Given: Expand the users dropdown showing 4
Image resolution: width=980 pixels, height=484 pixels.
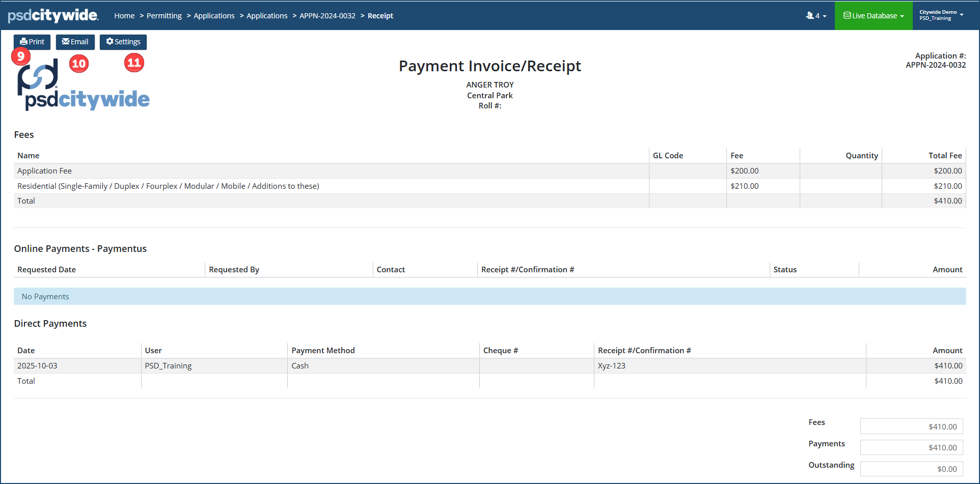Looking at the screenshot, I should [x=816, y=16].
